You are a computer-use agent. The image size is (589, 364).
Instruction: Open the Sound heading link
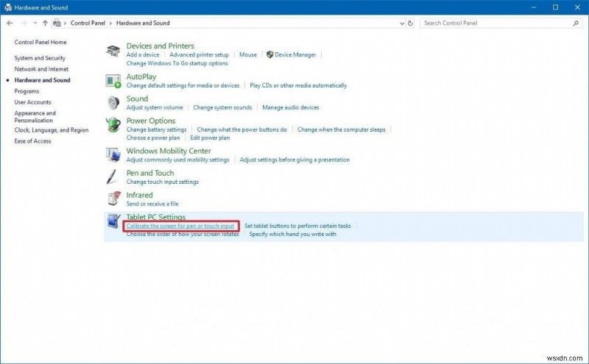tap(137, 99)
